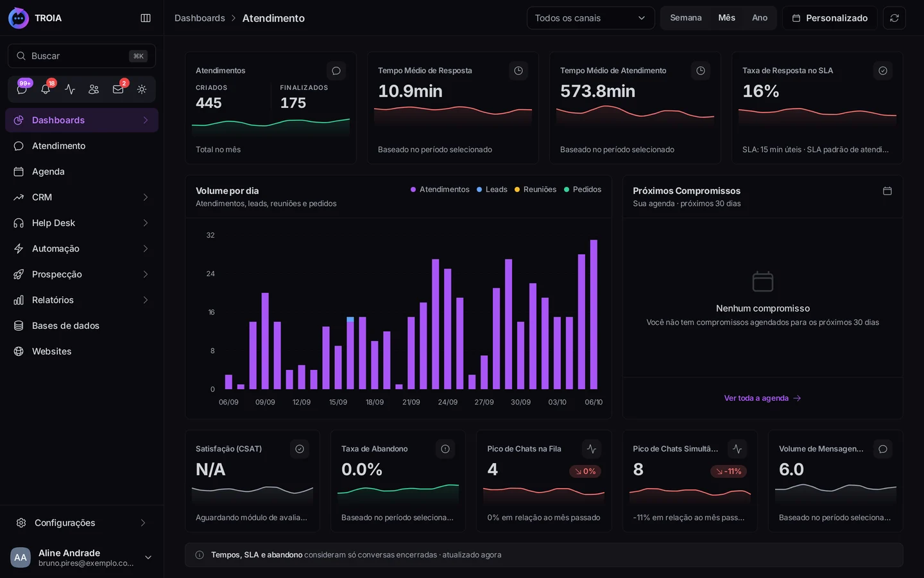Open team members icon in quick bar
The width and height of the screenshot is (924, 578).
point(94,89)
